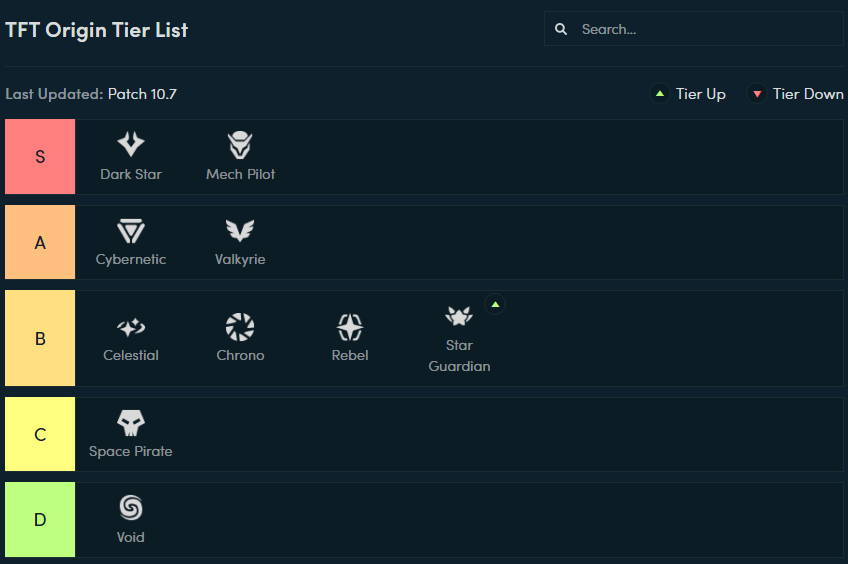This screenshot has height=564, width=848.
Task: Click the "Tier Up" legend text
Action: point(700,94)
